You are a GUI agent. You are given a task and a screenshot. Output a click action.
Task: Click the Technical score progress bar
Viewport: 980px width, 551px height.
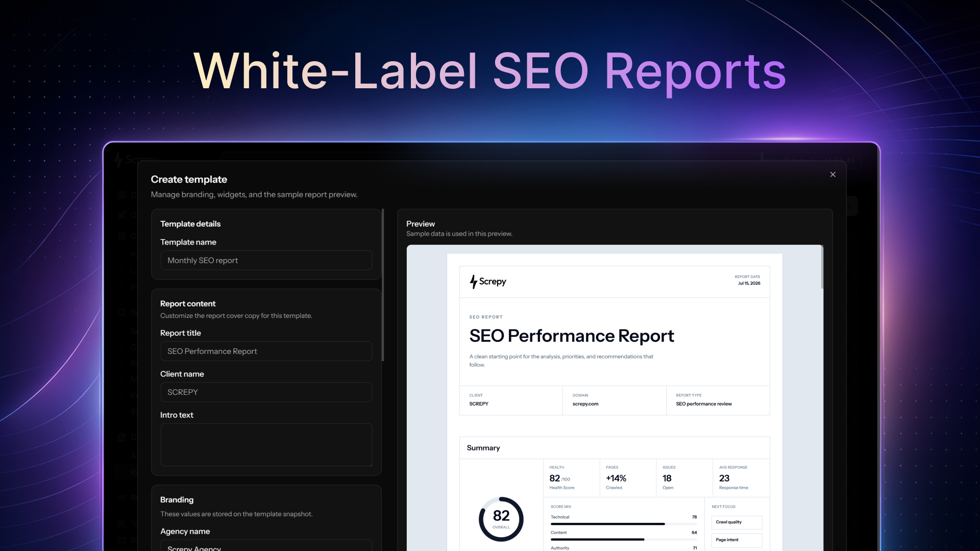[624, 524]
